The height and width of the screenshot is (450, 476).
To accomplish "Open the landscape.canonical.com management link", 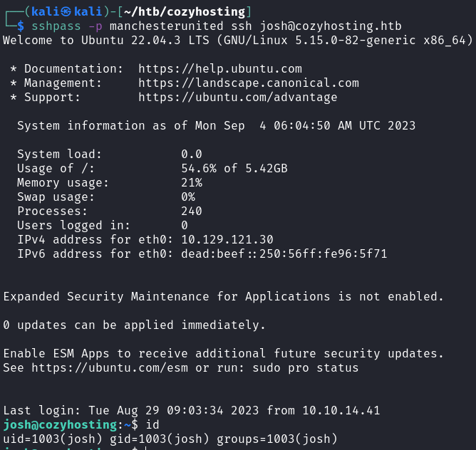I will click(248, 83).
